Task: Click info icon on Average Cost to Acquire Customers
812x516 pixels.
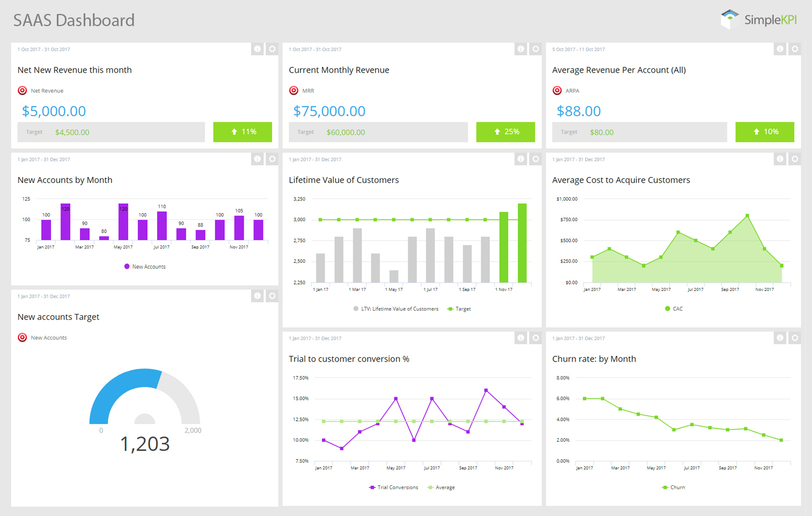Action: 780,158
